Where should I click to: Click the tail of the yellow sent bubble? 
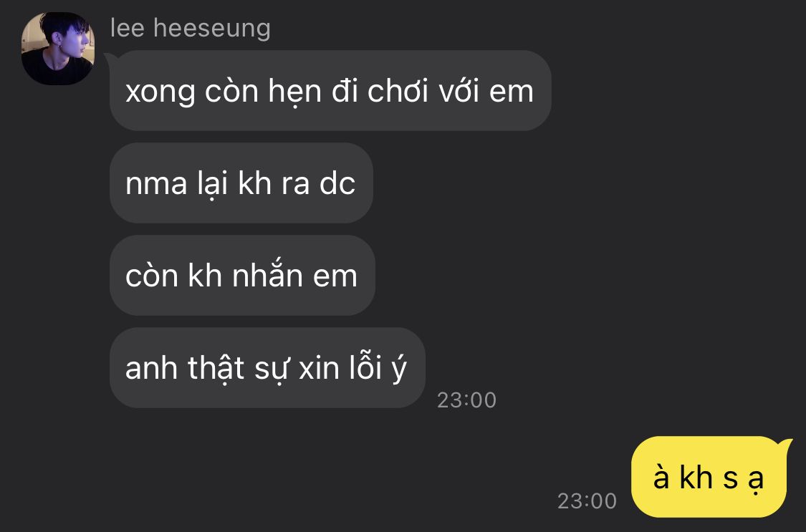(785, 444)
